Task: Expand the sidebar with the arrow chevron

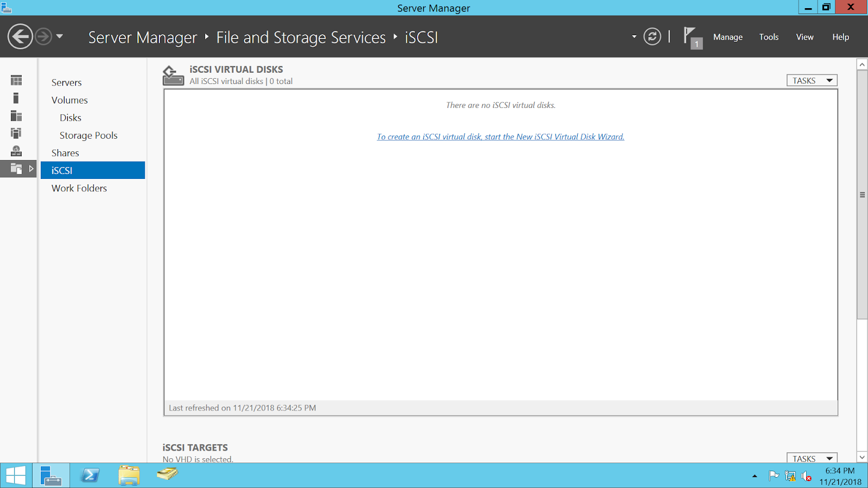Action: 31,169
